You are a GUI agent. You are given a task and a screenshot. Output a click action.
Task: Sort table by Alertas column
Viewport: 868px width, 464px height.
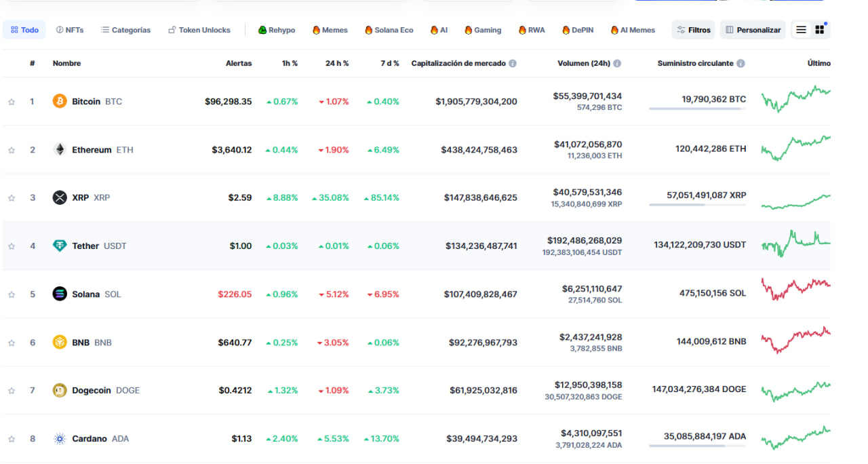239,63
